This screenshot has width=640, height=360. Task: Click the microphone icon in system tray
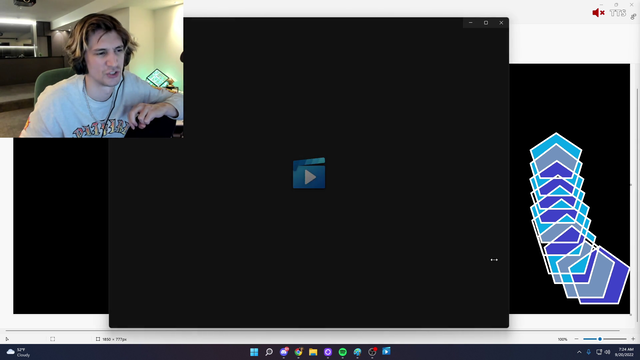pos(589,352)
